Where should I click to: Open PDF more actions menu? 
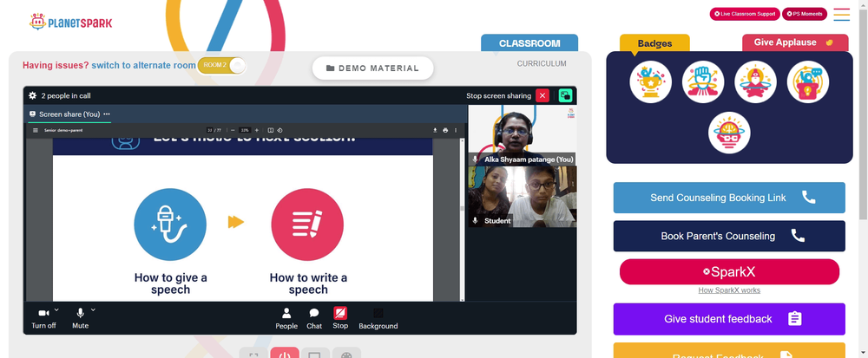tap(456, 130)
